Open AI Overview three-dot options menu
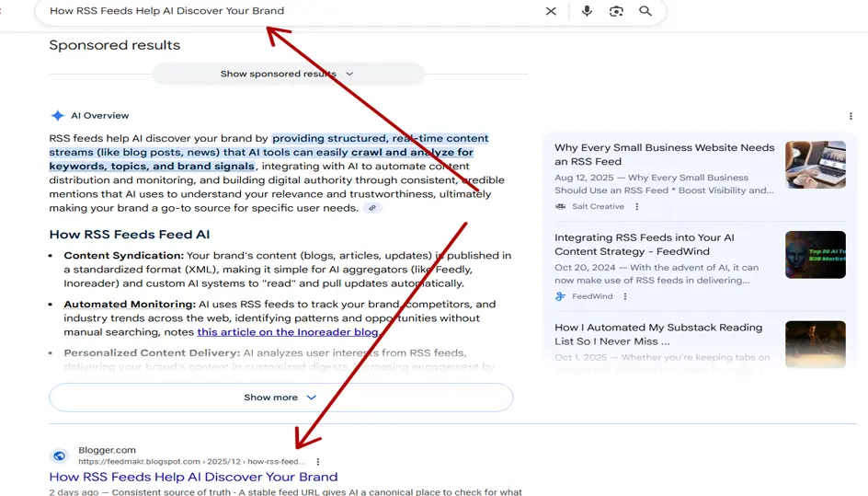 point(851,116)
